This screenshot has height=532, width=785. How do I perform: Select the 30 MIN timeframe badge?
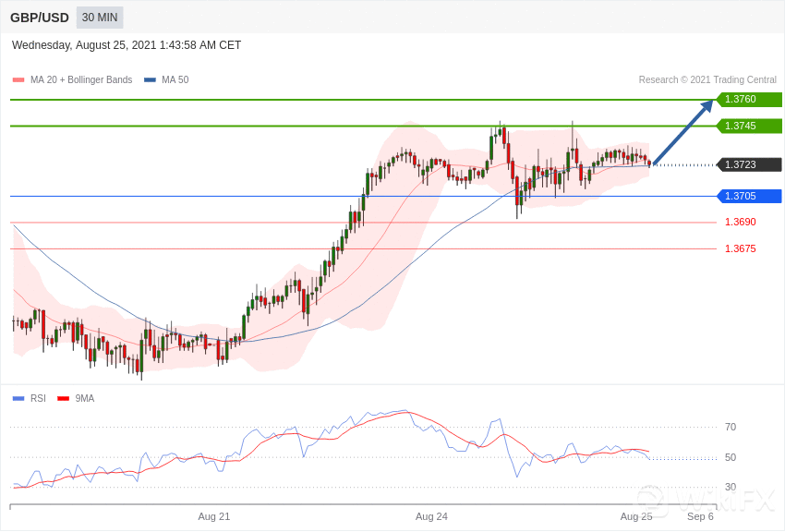(x=100, y=18)
